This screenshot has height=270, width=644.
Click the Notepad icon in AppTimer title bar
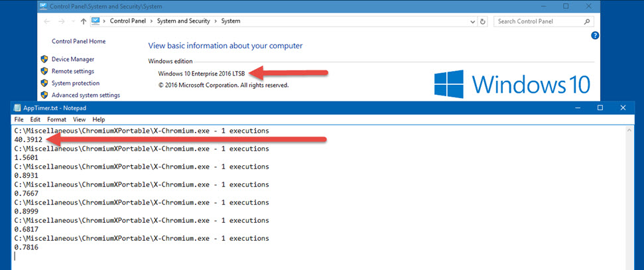pyautogui.click(x=17, y=107)
